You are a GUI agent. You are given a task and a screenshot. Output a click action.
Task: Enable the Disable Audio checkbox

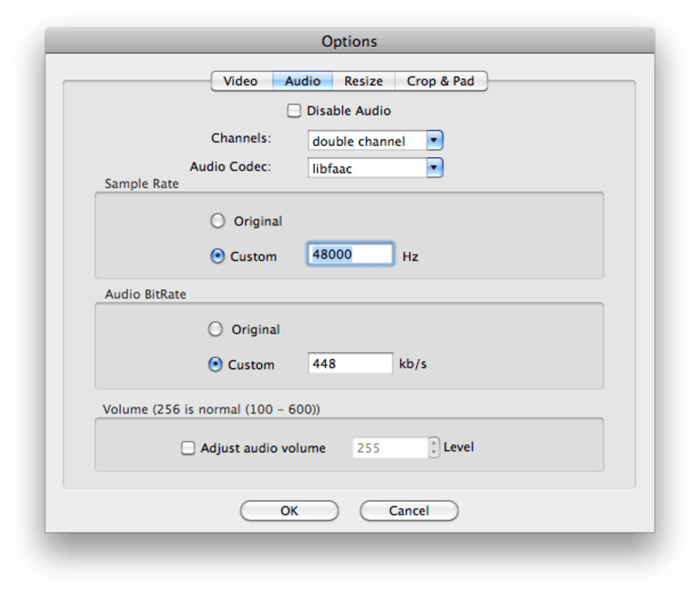(x=294, y=110)
